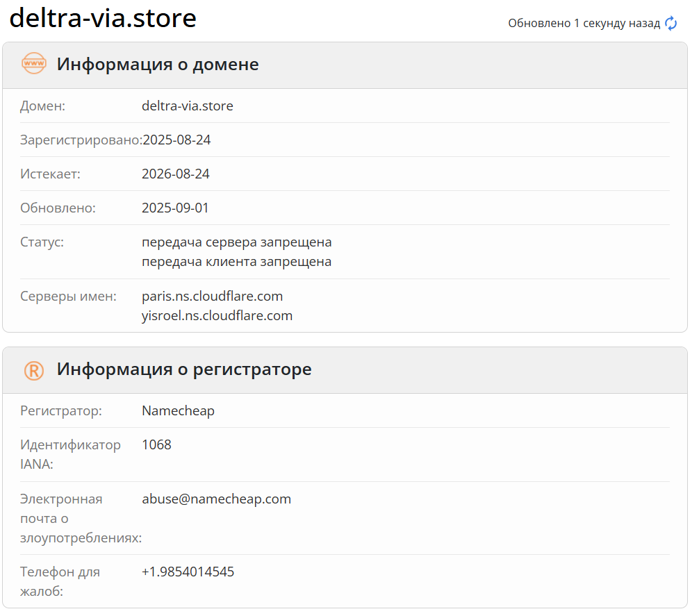Click the IANA ID value 1068
This screenshot has height=616, width=699.
pyautogui.click(x=156, y=445)
